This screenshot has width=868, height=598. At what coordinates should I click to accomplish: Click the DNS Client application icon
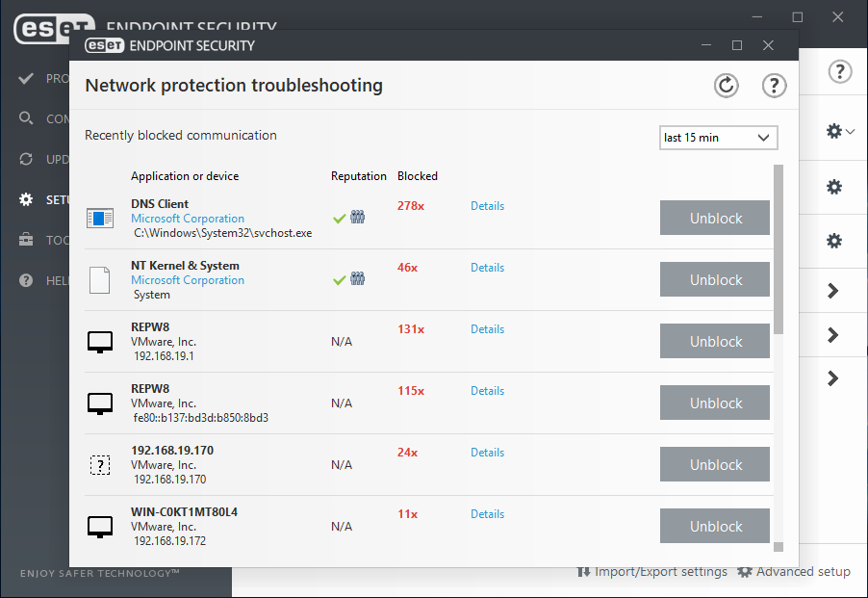(x=100, y=219)
